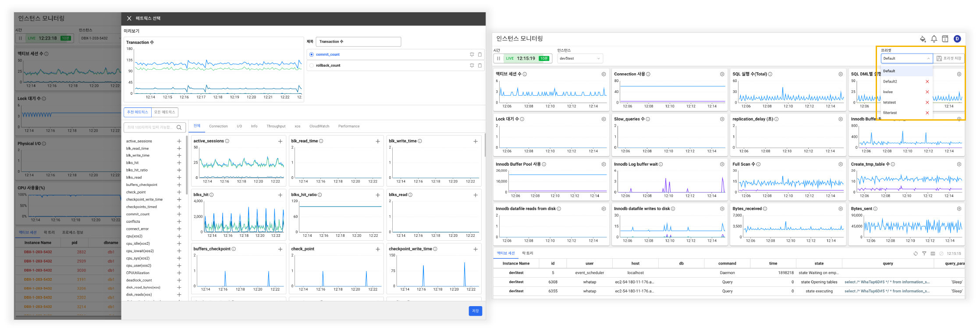
Task: Pause live mode in the left background window
Action: (21, 38)
